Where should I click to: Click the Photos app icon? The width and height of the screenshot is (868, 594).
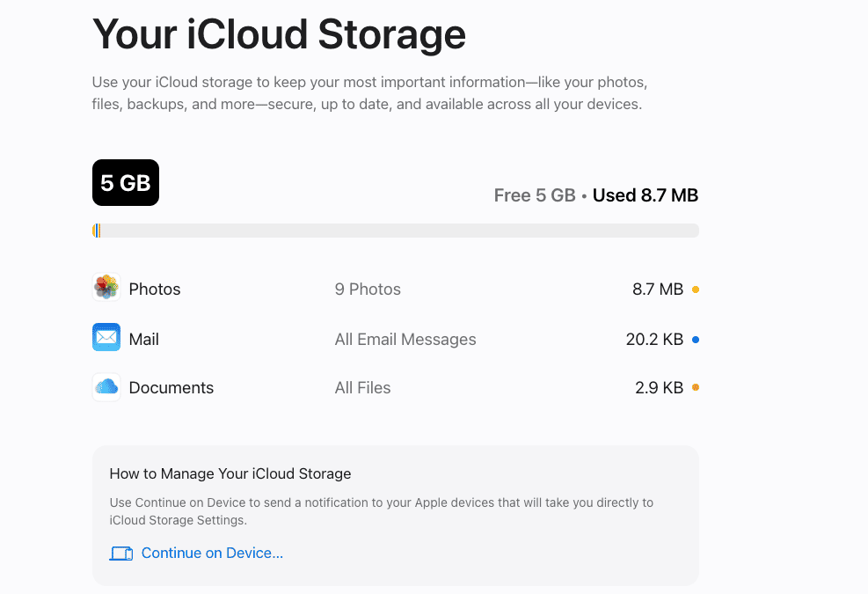[x=106, y=287]
